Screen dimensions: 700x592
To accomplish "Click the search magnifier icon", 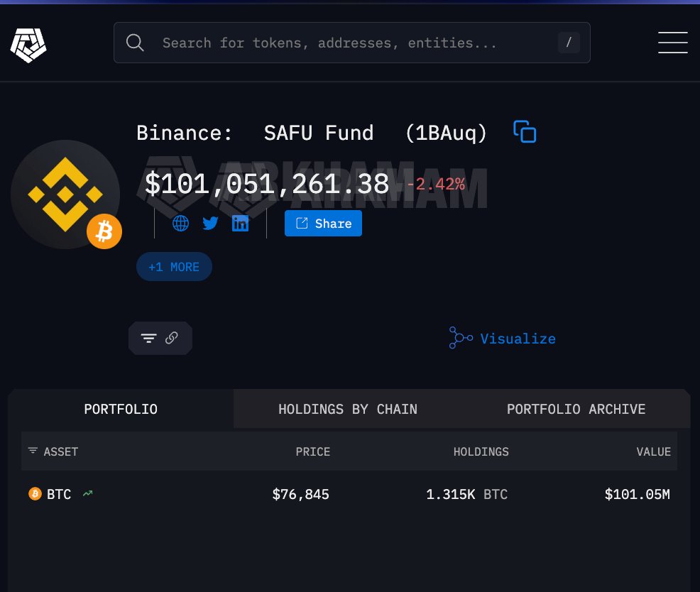I will [x=135, y=43].
